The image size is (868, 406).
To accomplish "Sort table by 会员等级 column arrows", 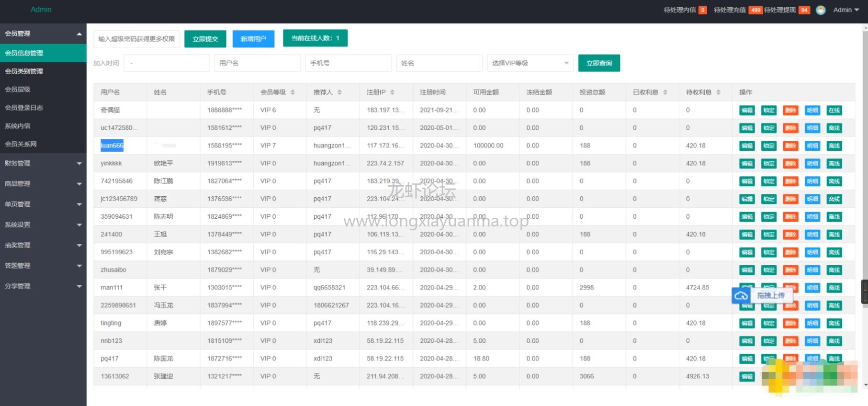I will click(293, 92).
